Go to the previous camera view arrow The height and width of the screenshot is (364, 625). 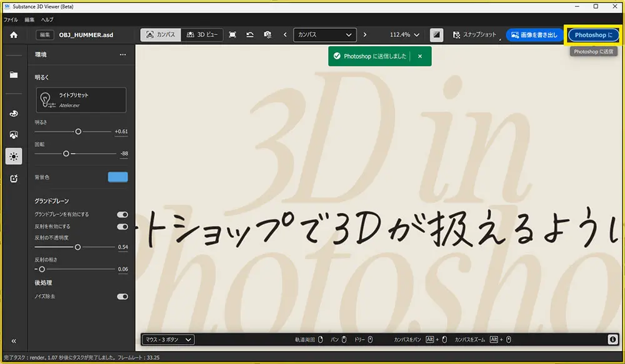point(285,35)
